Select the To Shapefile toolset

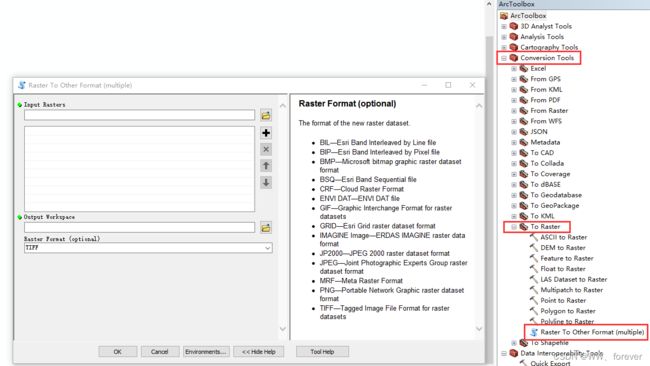(549, 343)
